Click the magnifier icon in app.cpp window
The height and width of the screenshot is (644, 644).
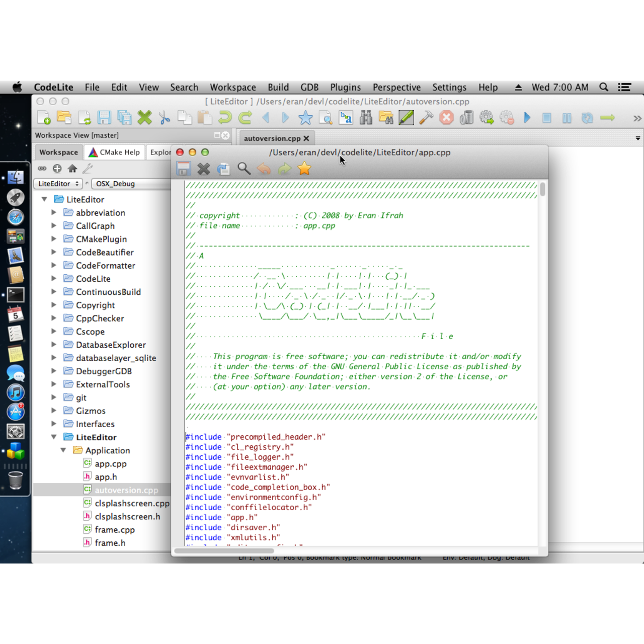pyautogui.click(x=244, y=169)
